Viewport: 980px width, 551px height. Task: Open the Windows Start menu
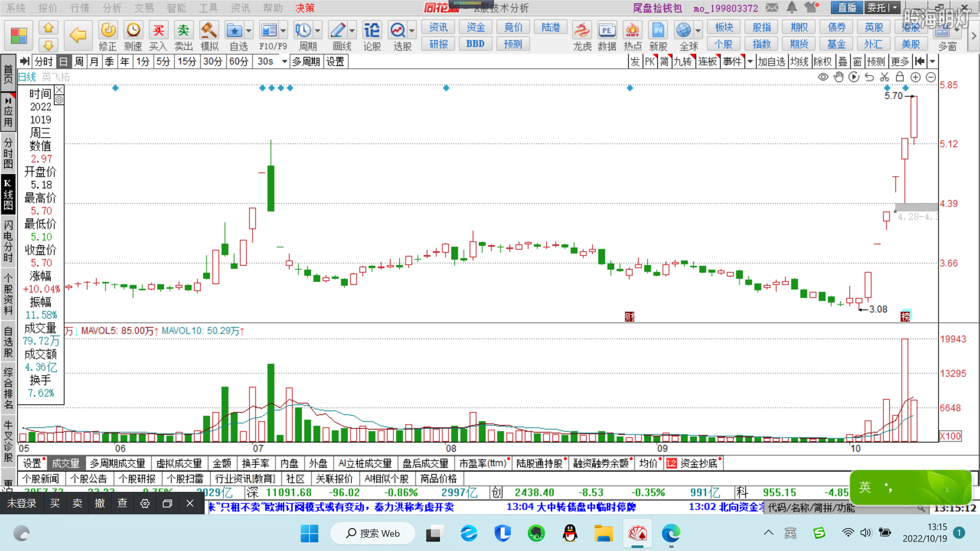pyautogui.click(x=309, y=534)
